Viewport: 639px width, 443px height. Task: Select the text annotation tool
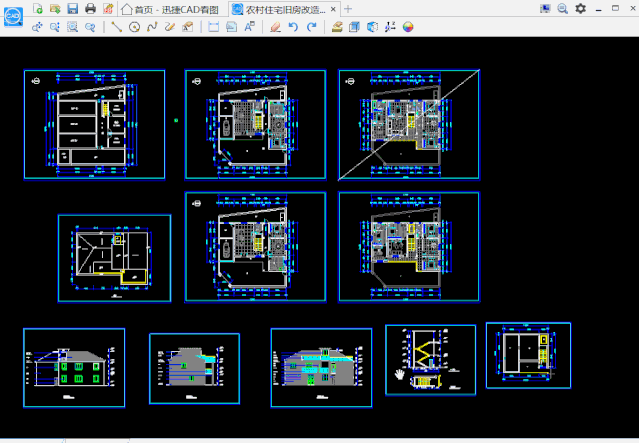tap(249, 27)
